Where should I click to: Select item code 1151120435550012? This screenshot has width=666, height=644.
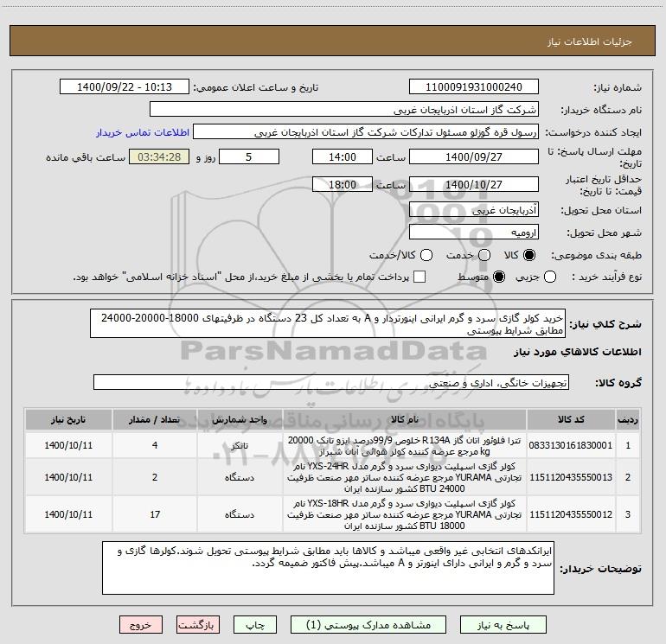571,514
